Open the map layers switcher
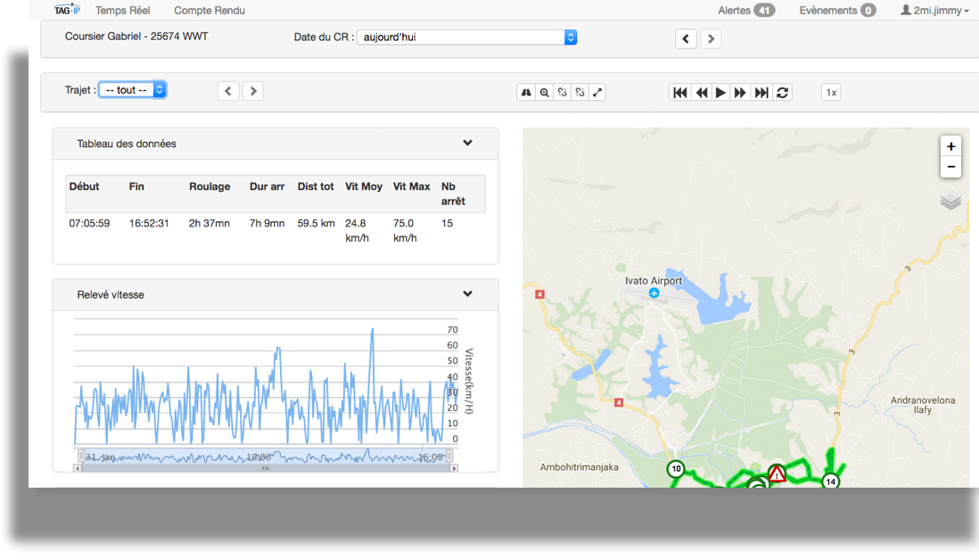Viewport: 979px width, 560px height. 950,201
